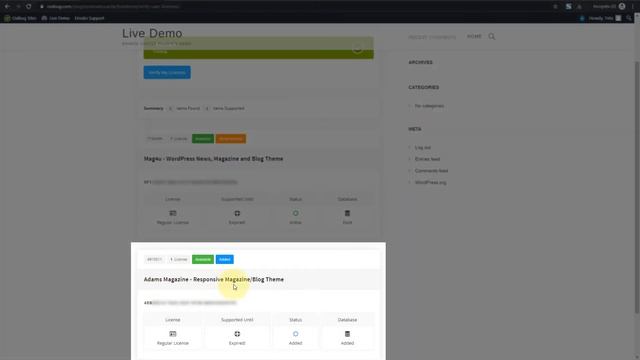
Task: Click orange badge on Mag4u card
Action: coord(231,139)
